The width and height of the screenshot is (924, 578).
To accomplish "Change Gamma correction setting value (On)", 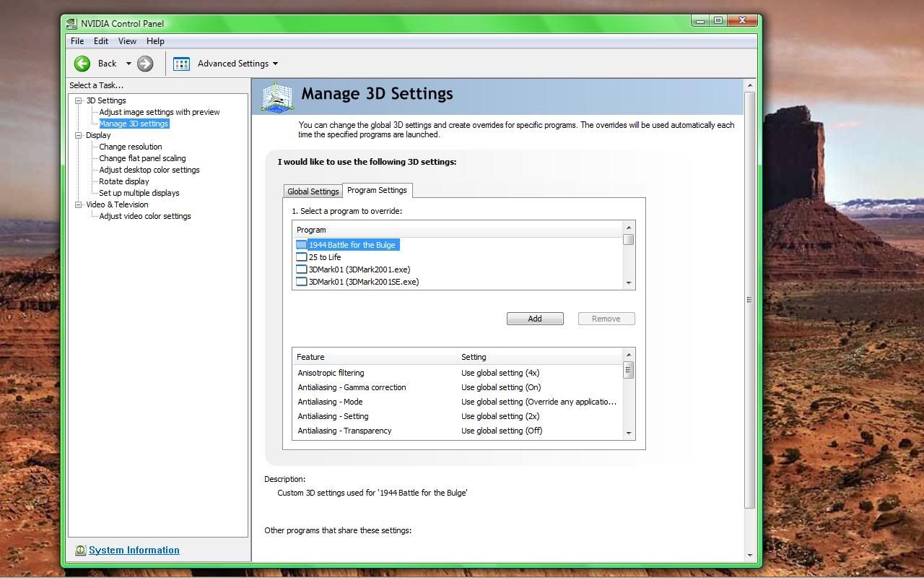I will [501, 387].
